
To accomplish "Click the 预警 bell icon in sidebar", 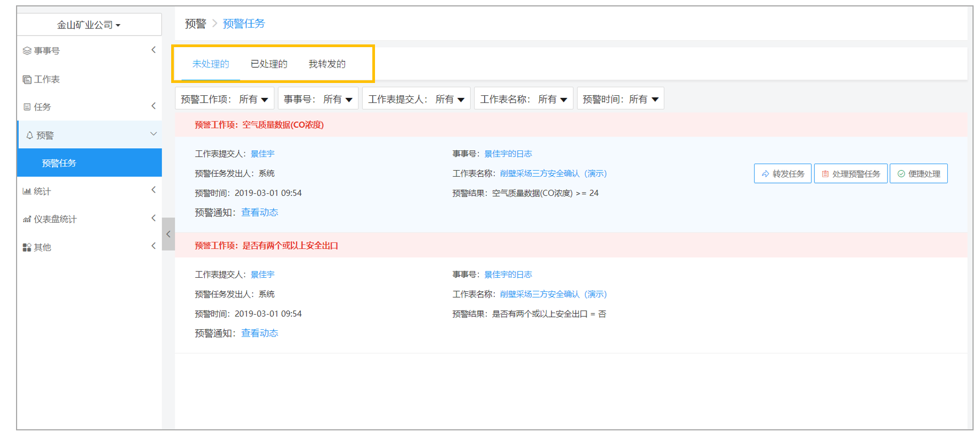I will point(29,135).
